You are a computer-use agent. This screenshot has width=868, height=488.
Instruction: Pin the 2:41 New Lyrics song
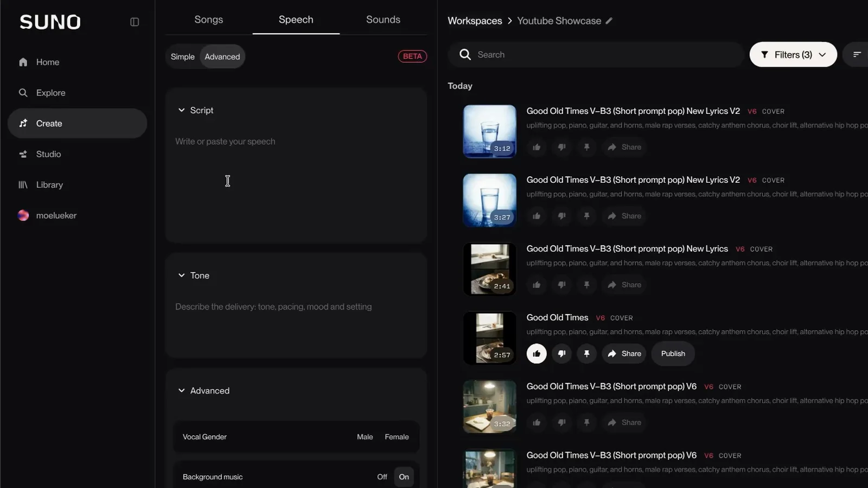pyautogui.click(x=586, y=285)
